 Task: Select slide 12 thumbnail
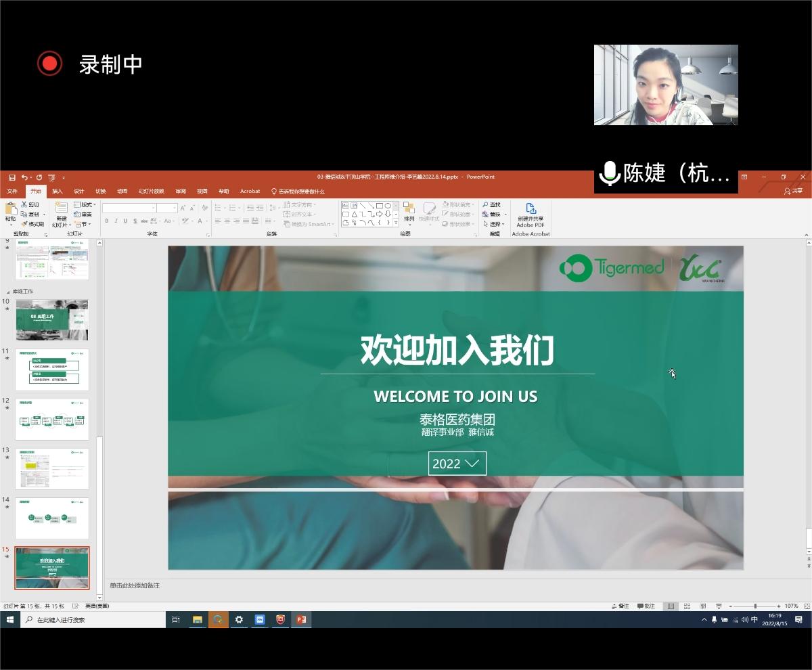pyautogui.click(x=52, y=420)
